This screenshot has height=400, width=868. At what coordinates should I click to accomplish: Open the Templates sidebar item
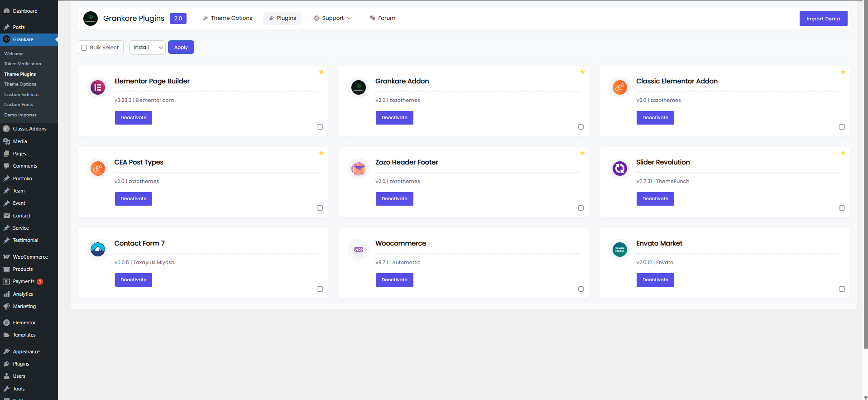tap(29, 335)
